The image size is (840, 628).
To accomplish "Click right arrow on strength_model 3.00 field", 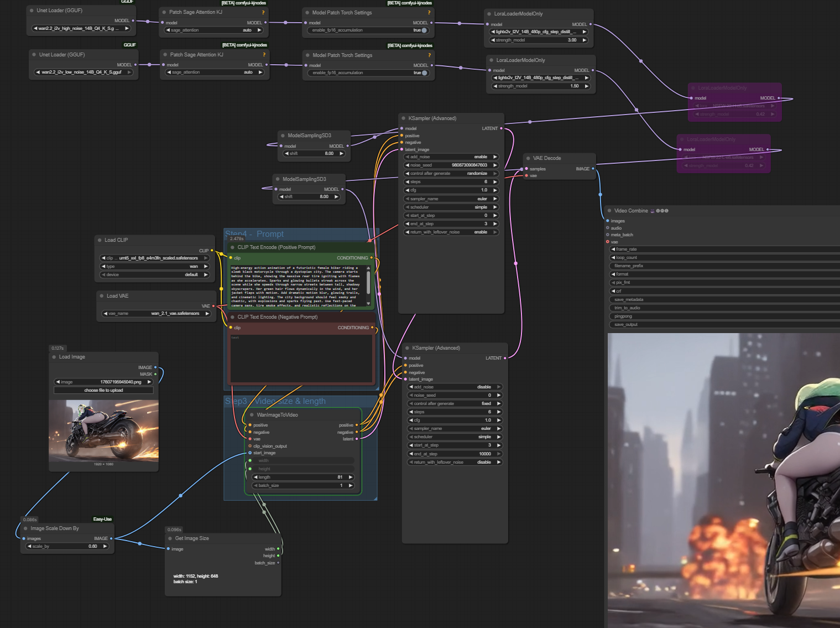I will coord(584,40).
